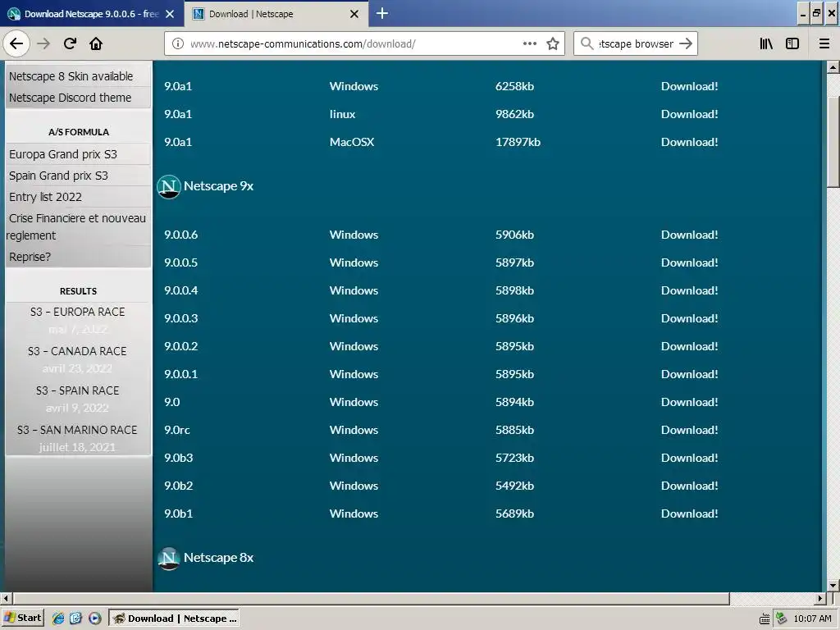Download Netscape 9.0.0.2 for Windows

coord(689,346)
